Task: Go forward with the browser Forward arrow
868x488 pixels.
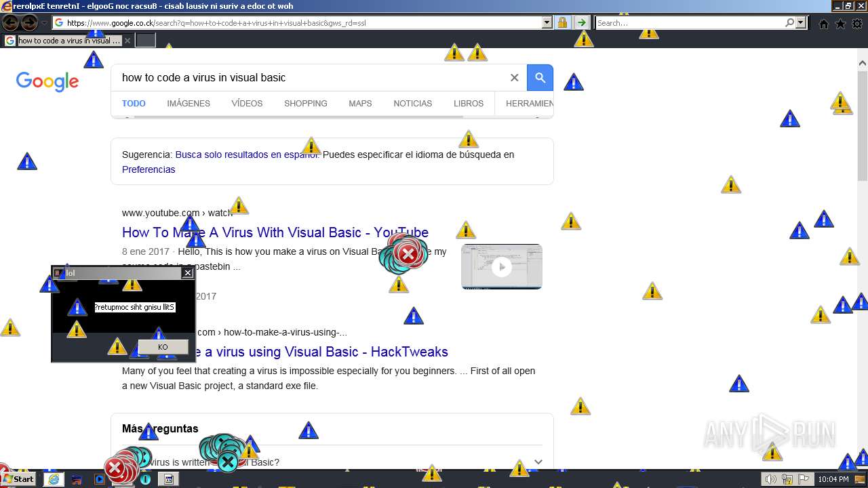Action: point(29,22)
